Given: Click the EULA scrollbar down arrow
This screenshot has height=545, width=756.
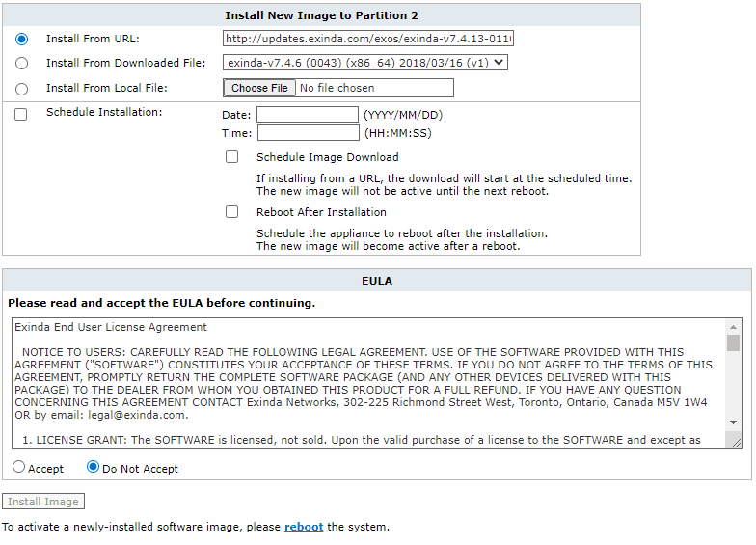Looking at the screenshot, I should (733, 422).
